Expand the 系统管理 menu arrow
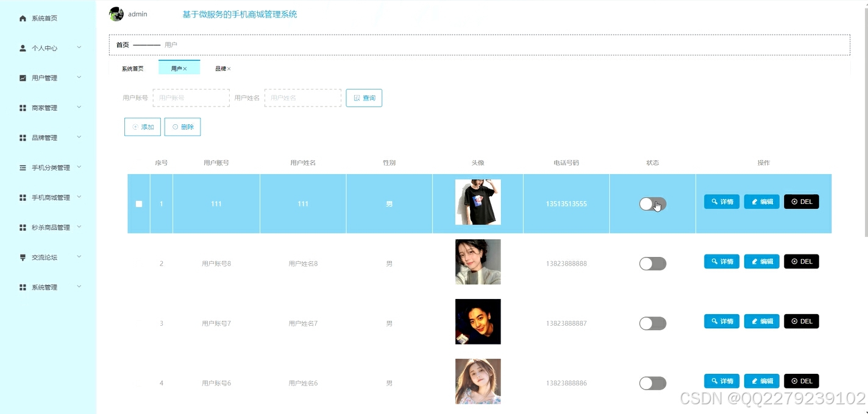 (79, 286)
